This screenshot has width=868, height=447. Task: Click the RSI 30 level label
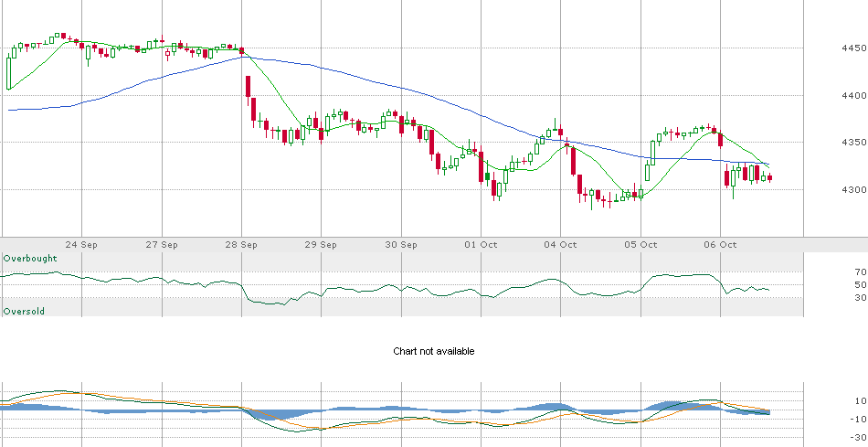point(861,298)
